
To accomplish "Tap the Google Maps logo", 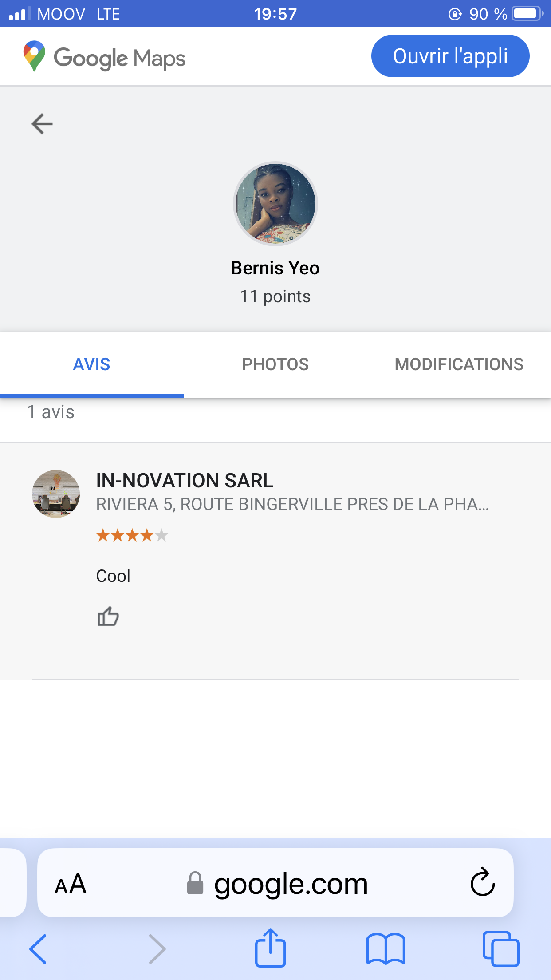I will click(x=105, y=57).
